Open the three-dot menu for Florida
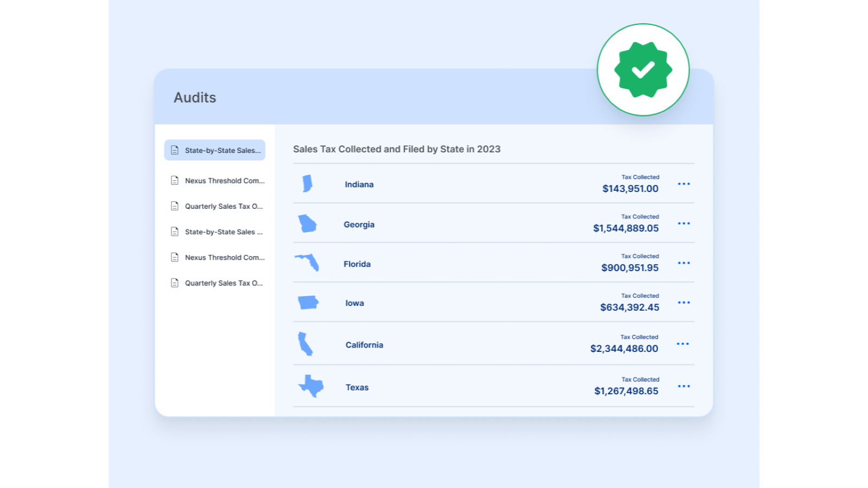Viewport: 868px width, 488px height. tap(684, 263)
